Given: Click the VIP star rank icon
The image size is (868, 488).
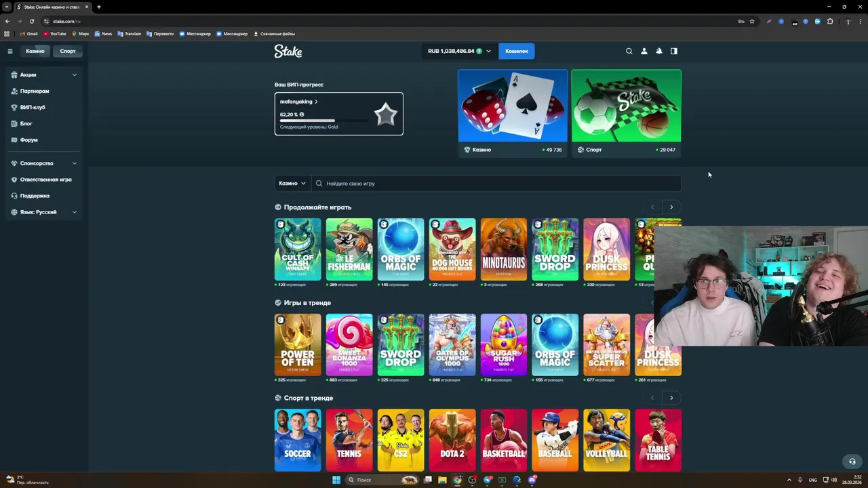Looking at the screenshot, I should pyautogui.click(x=385, y=114).
